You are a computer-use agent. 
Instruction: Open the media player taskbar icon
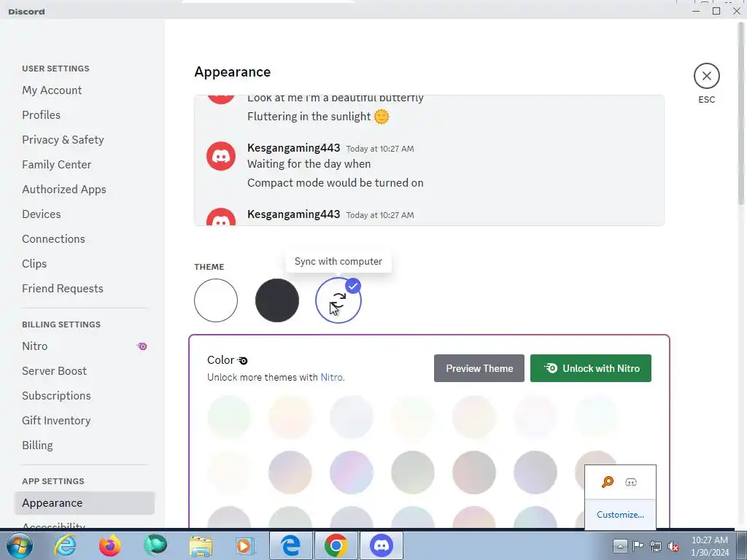245,545
